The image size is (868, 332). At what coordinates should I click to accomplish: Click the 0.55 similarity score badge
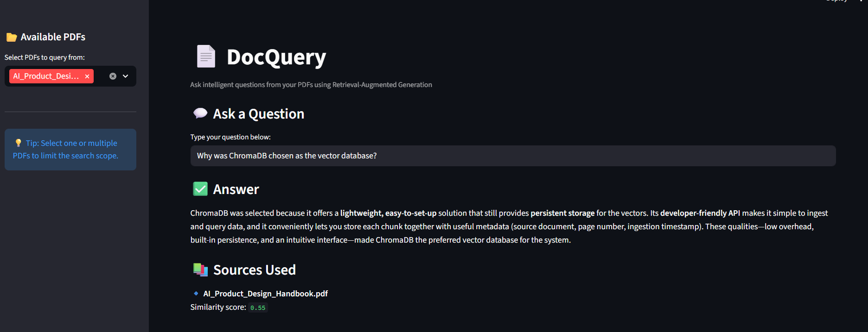[x=258, y=307]
